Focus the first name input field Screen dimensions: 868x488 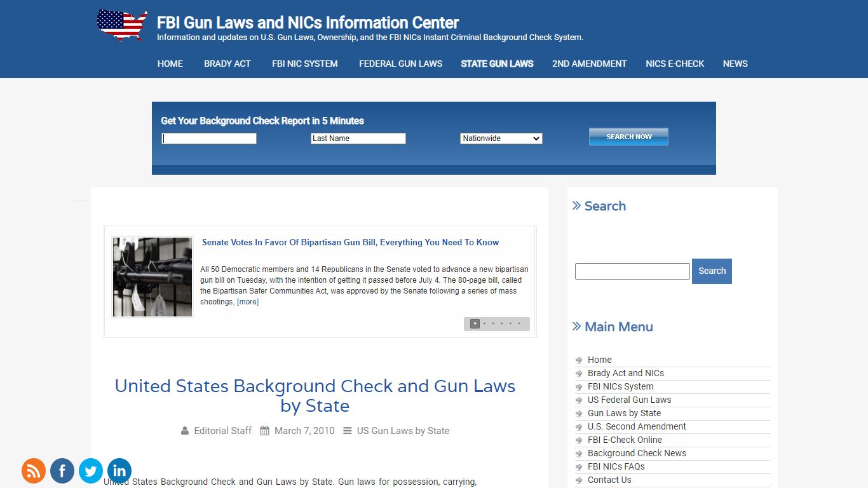point(209,139)
